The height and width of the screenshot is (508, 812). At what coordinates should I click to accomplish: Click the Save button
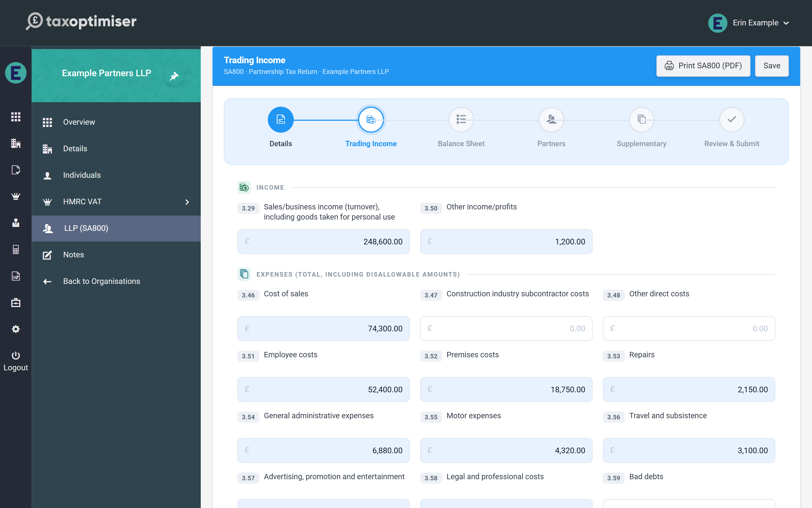tap(771, 65)
